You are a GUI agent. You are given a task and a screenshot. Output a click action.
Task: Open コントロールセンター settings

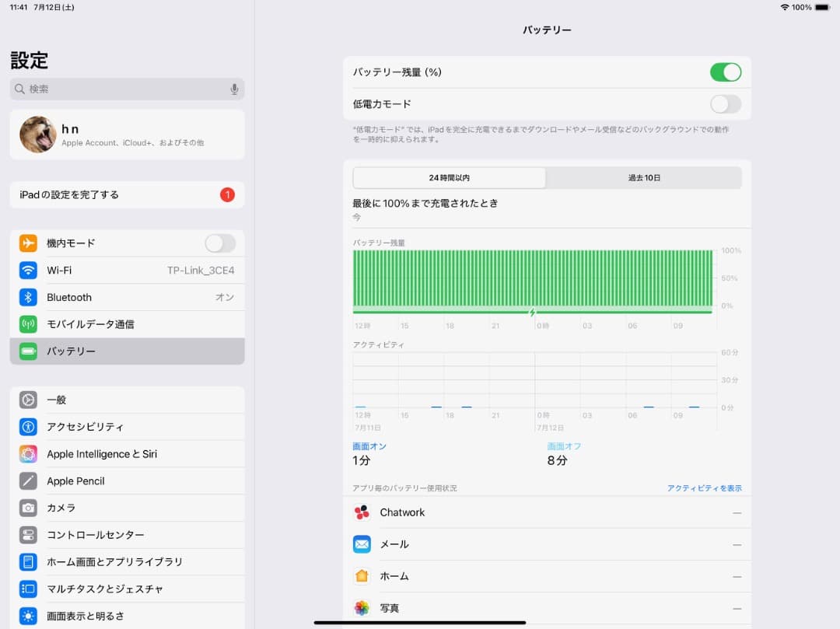(x=127, y=535)
